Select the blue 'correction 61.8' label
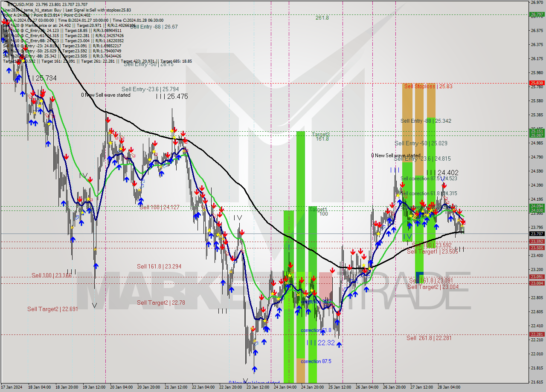546x392 pixels. coord(316,330)
